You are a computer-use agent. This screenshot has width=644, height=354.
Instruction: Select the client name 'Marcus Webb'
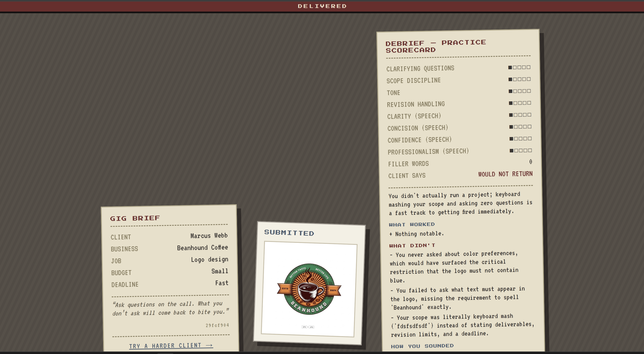pos(209,236)
